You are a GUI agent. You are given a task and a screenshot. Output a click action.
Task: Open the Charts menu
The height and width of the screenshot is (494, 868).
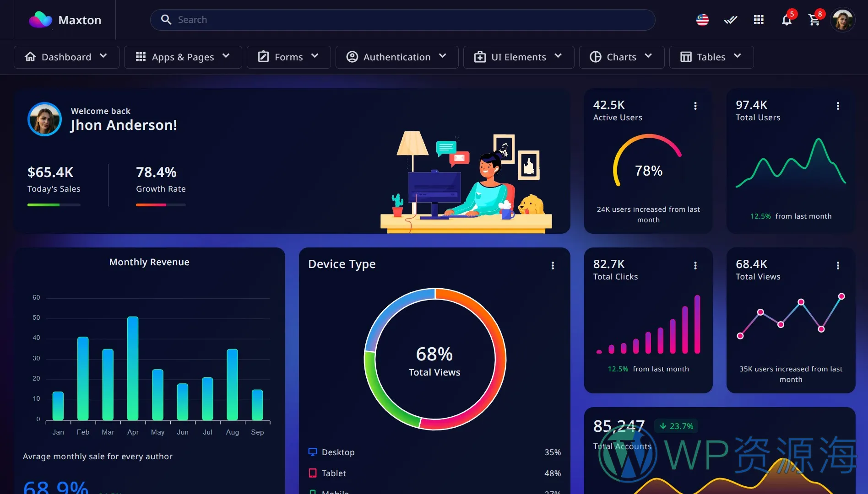click(x=621, y=57)
